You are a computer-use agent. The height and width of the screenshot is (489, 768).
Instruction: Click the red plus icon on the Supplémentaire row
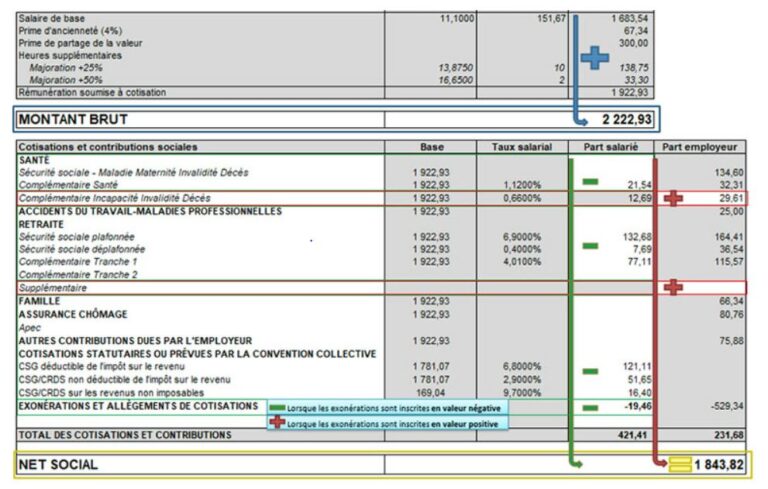(674, 287)
